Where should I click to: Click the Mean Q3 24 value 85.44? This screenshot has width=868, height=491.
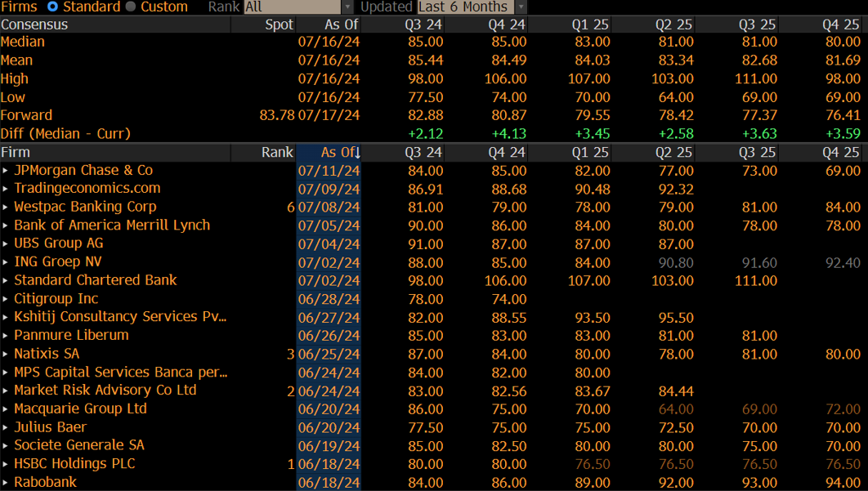pos(426,60)
